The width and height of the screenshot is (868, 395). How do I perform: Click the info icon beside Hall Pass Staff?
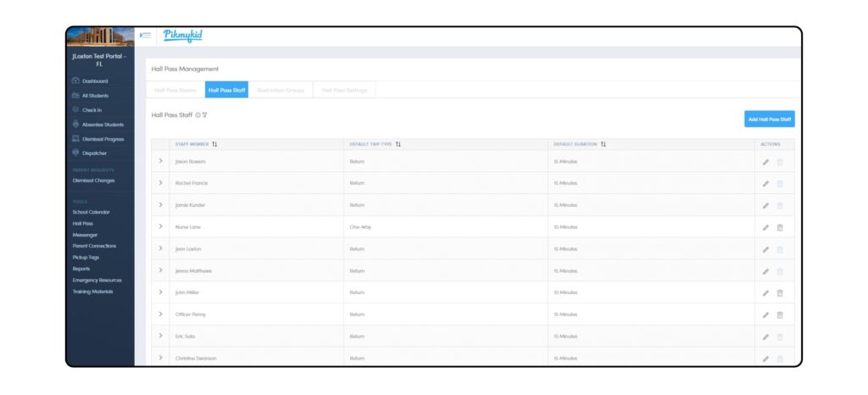[x=198, y=115]
